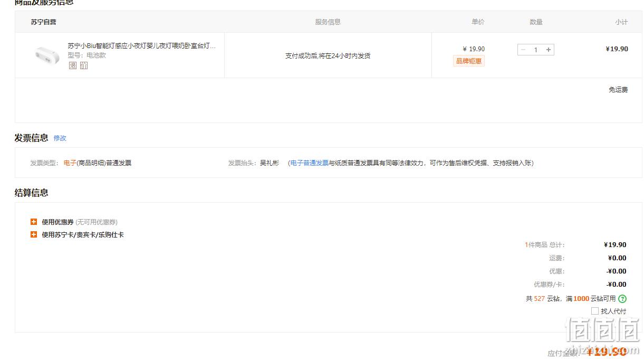The width and height of the screenshot is (644, 359).
Task: Click the 免运费 shipping text
Action: [618, 90]
